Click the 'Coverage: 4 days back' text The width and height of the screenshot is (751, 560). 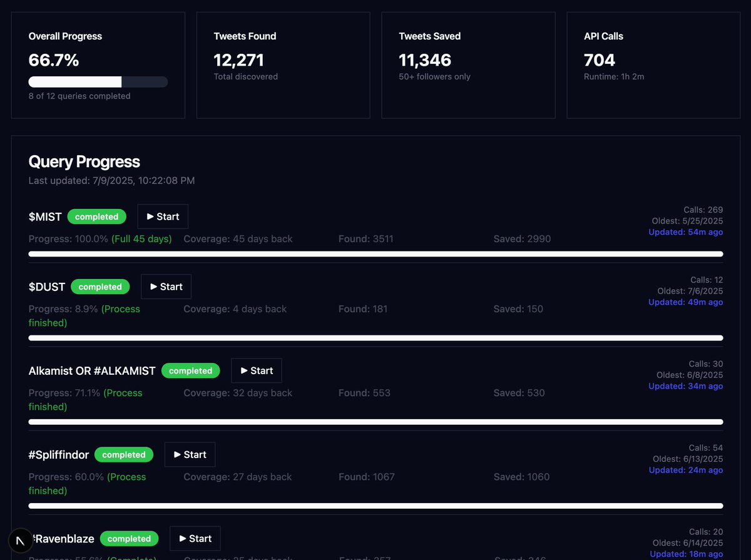[235, 308]
